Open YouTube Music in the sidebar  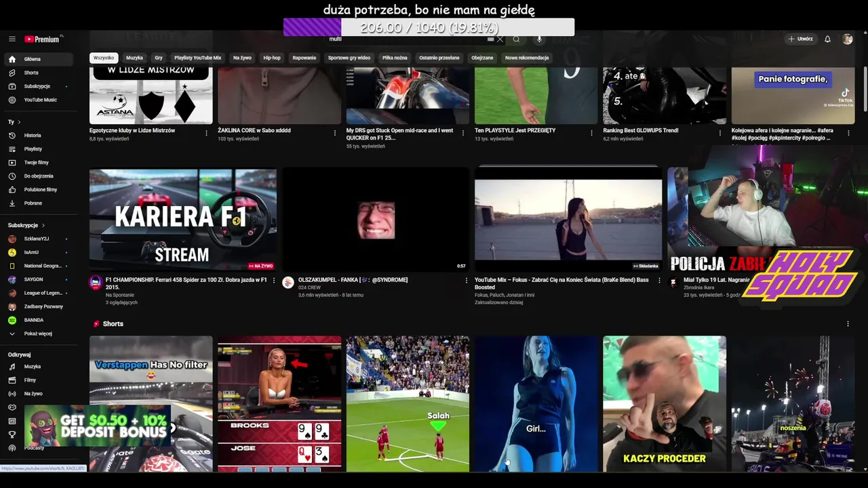(39, 100)
